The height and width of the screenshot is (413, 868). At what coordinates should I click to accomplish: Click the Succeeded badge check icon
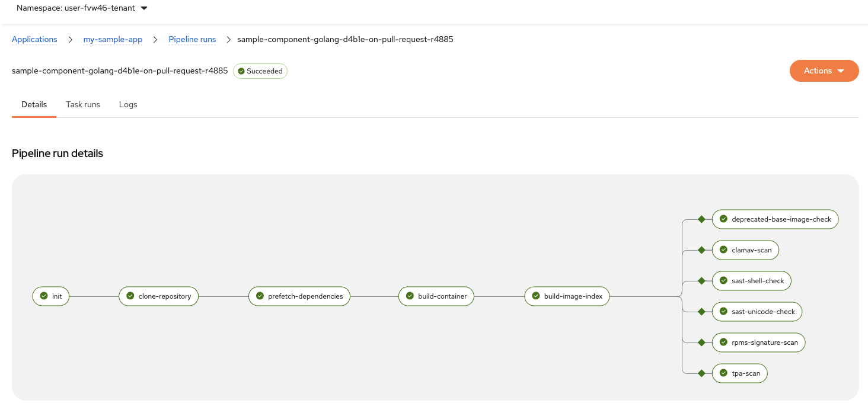click(241, 71)
